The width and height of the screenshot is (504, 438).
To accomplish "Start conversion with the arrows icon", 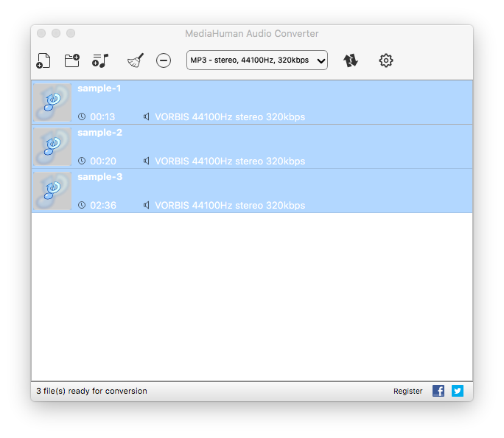I will coord(350,60).
